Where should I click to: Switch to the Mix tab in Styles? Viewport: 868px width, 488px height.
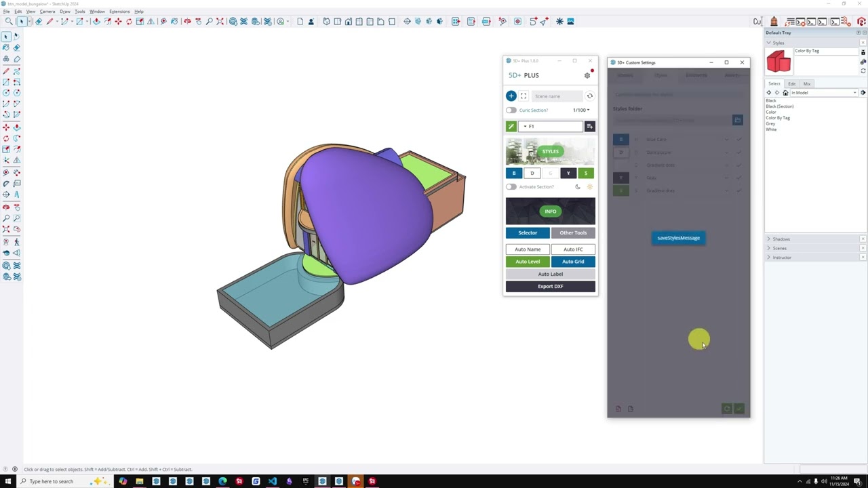807,83
